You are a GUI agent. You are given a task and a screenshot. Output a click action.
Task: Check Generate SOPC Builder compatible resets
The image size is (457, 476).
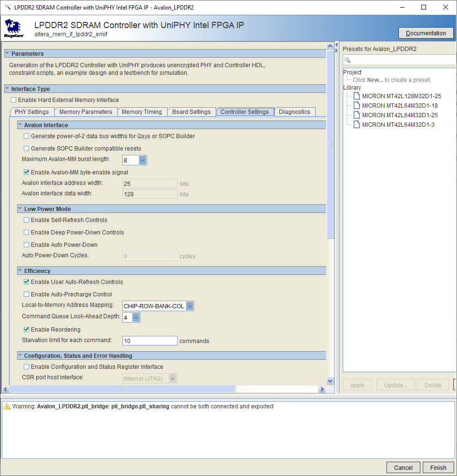tap(26, 149)
